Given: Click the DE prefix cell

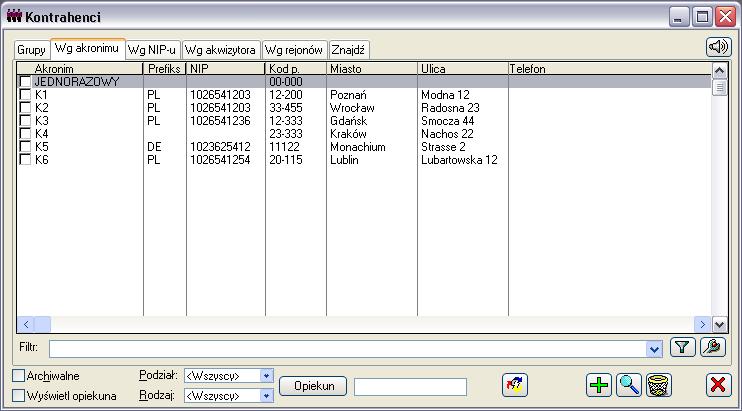Looking at the screenshot, I should click(154, 147).
